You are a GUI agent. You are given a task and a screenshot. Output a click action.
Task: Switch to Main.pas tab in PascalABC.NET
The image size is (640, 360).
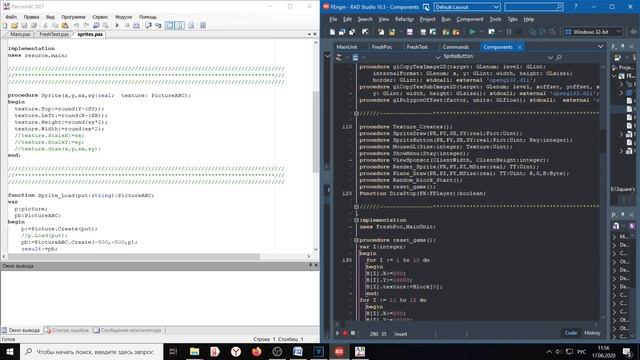[20, 34]
